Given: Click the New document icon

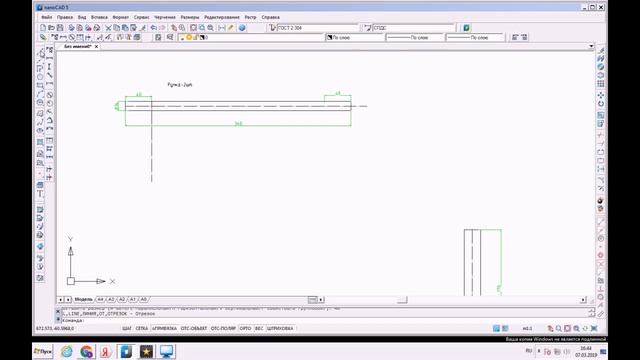Looking at the screenshot, I should pyautogui.click(x=43, y=28).
